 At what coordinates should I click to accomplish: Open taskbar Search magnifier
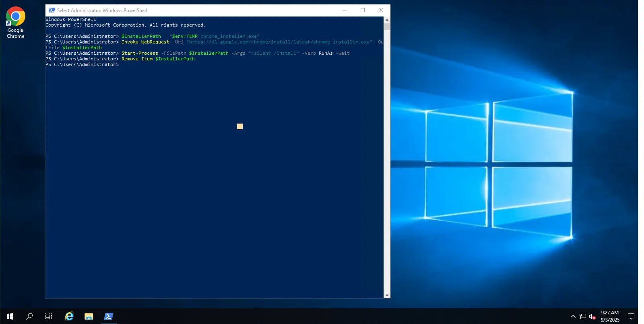click(x=29, y=316)
